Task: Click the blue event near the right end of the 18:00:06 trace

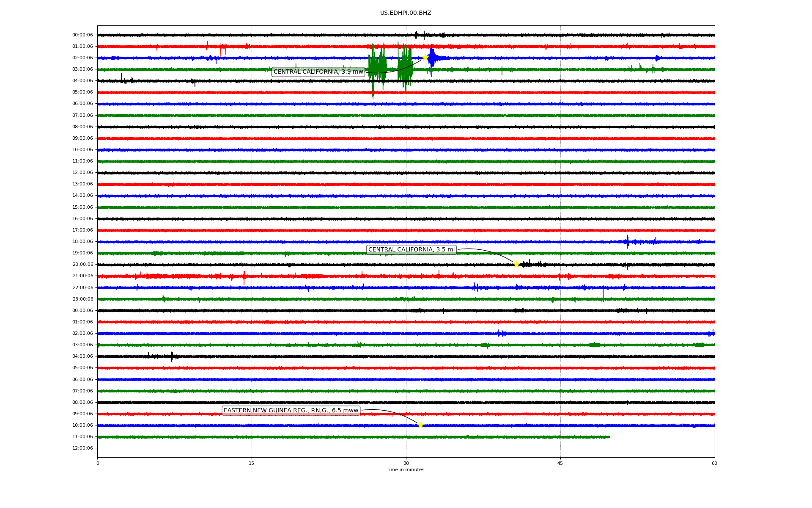Action: click(x=628, y=242)
